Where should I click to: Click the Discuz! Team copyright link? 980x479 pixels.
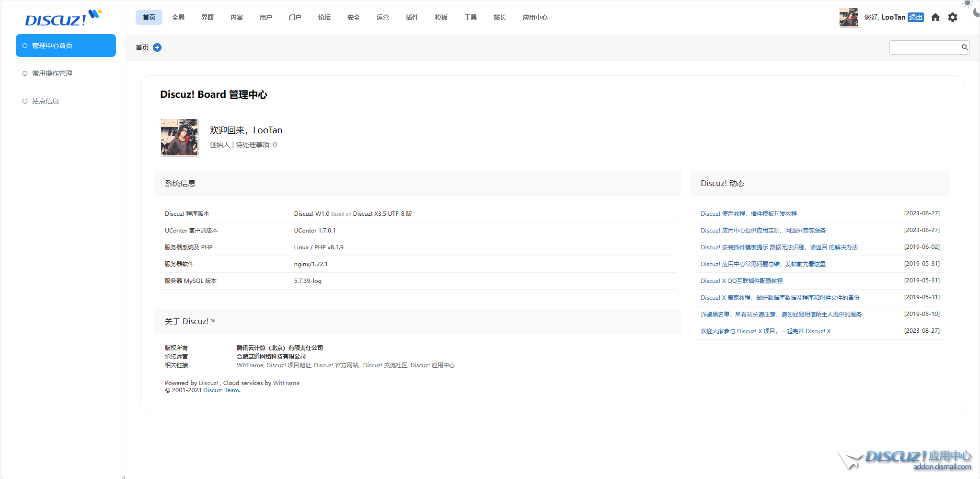221,390
